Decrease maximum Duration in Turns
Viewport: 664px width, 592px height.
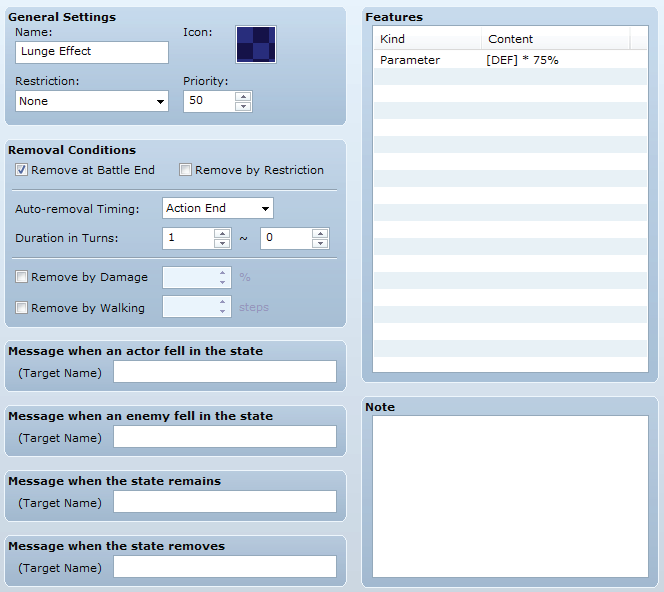pos(320,243)
